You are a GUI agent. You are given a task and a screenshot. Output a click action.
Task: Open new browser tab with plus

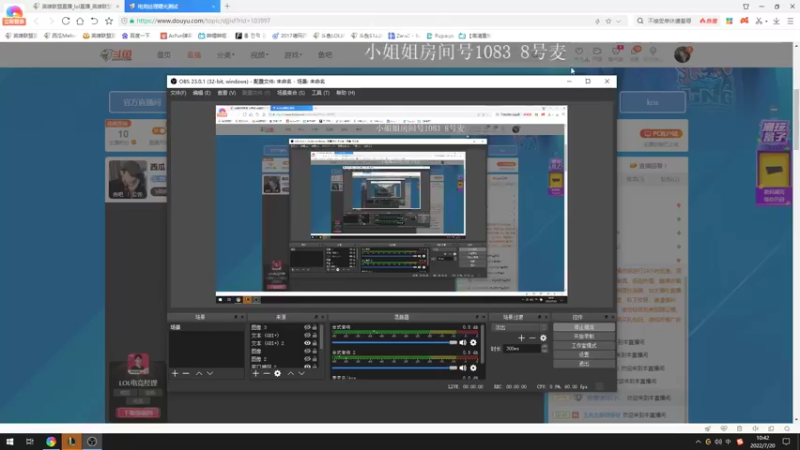point(227,6)
